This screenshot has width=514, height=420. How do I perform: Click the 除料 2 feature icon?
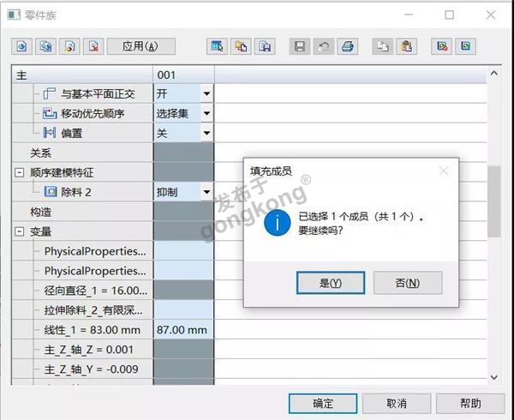[50, 192]
